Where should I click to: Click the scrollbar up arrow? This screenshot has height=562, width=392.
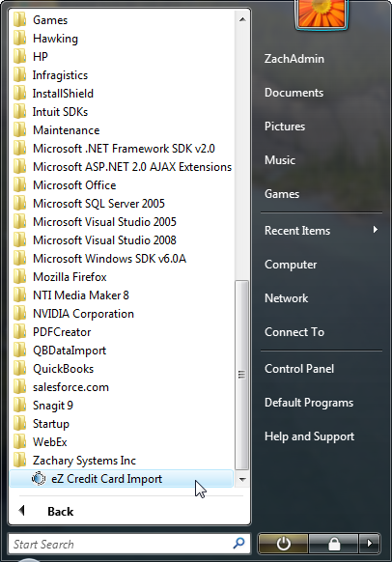pos(242,19)
